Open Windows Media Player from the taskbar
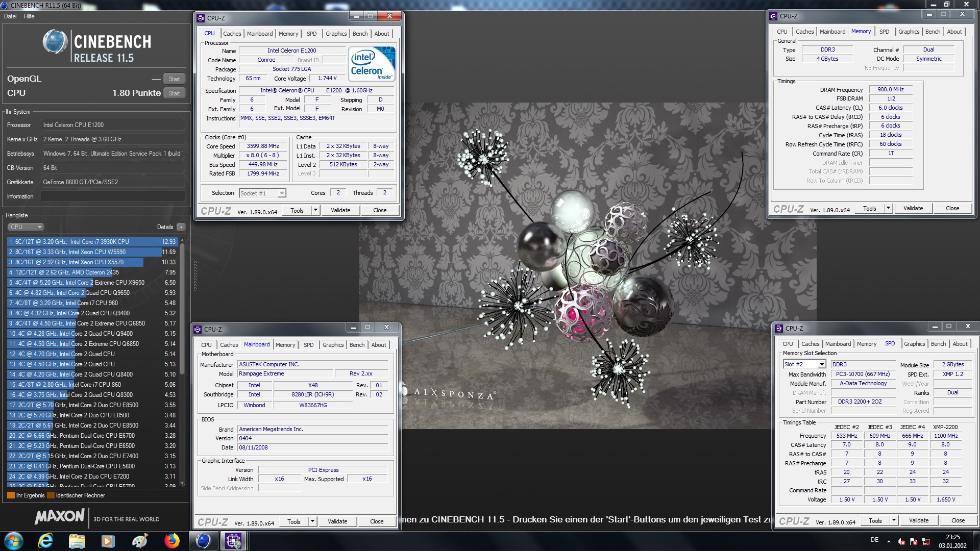 click(x=108, y=540)
